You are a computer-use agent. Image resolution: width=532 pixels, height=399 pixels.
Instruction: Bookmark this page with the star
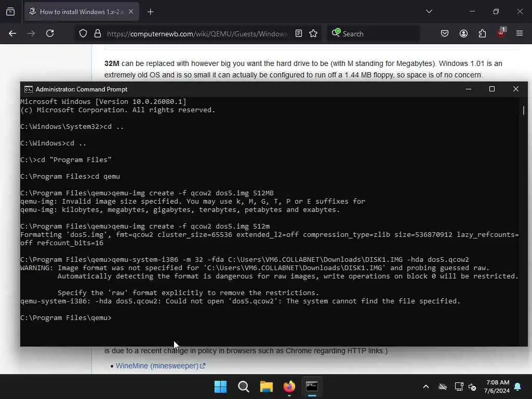[x=313, y=34]
